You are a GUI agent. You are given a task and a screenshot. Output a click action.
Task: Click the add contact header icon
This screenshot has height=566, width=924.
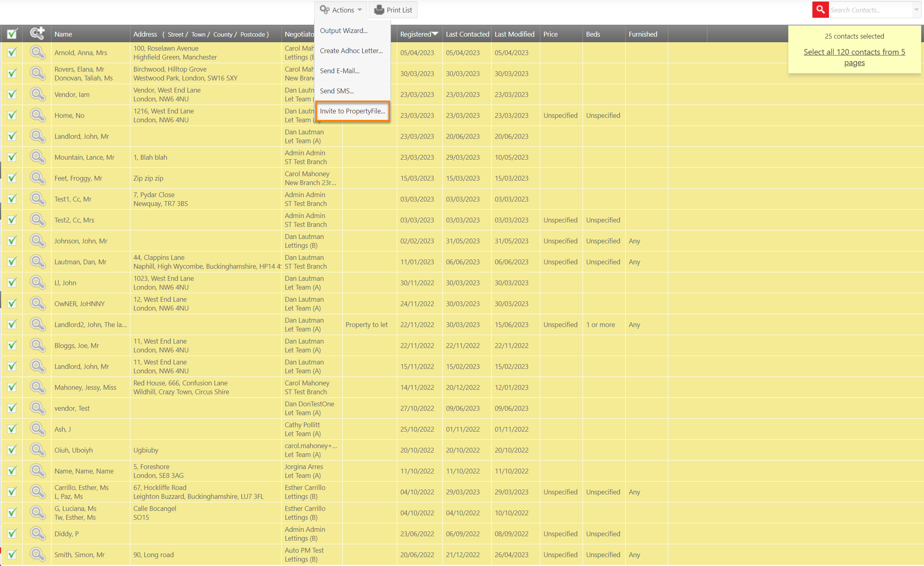click(37, 33)
